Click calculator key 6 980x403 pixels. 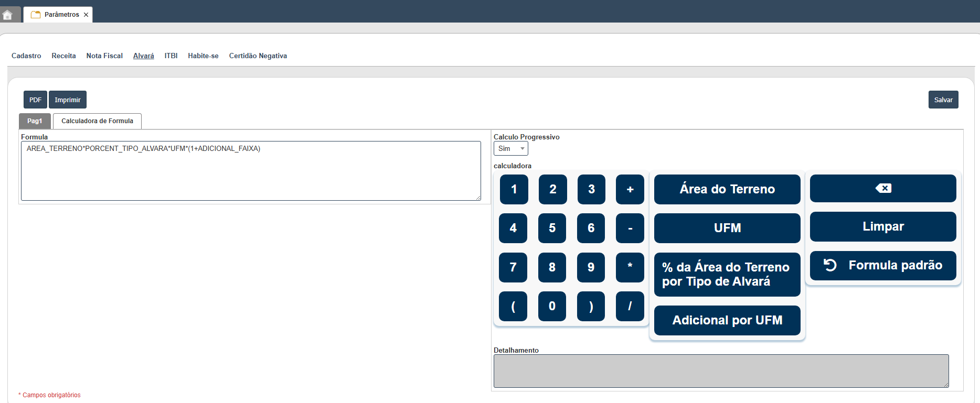pos(591,228)
